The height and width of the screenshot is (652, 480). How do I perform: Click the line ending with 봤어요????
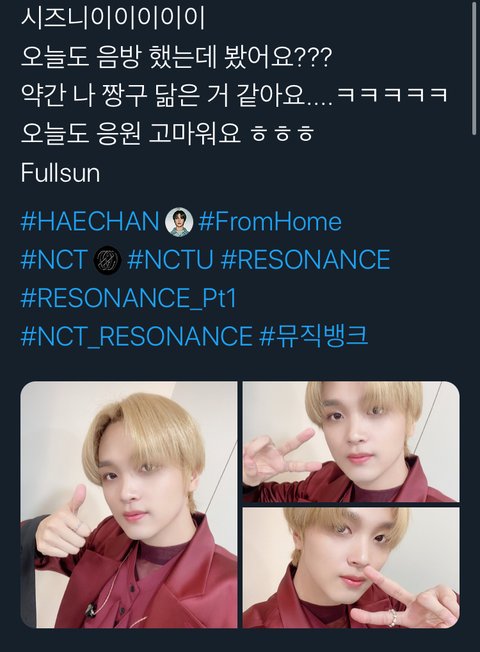[176, 57]
